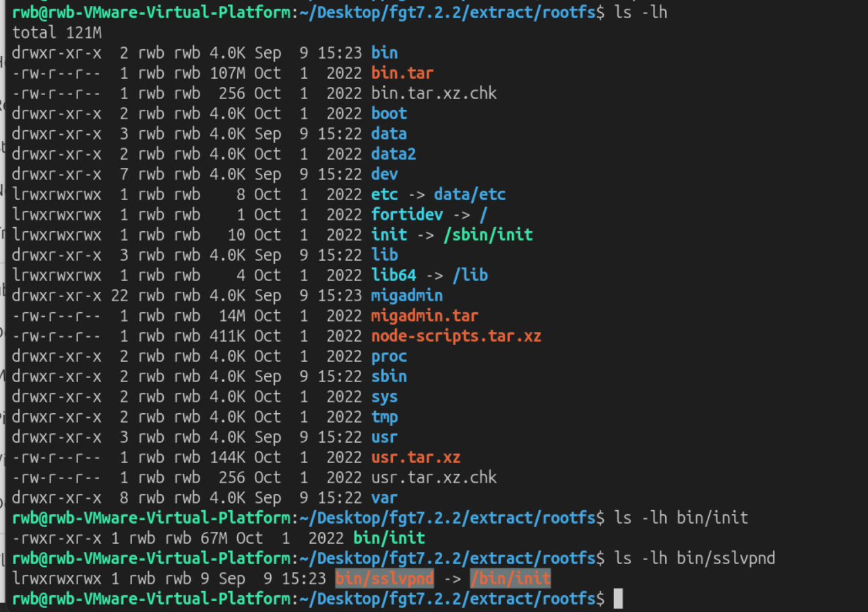Select the proc directory entry
The image size is (868, 612).
389,356
